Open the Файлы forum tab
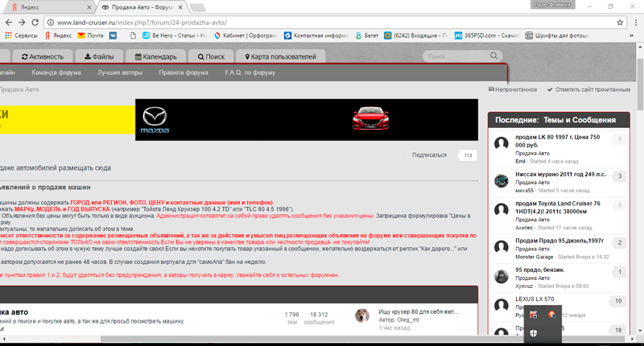 [99, 56]
